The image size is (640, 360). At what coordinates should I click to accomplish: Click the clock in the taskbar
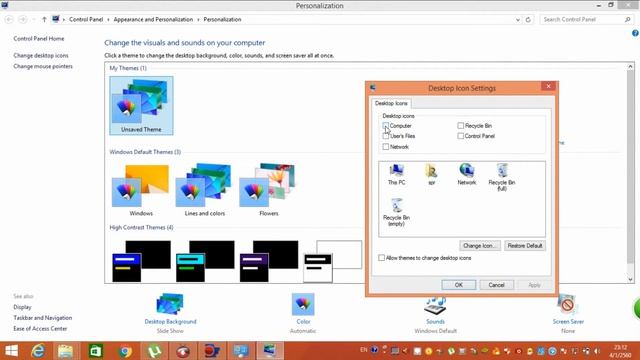[620, 351]
